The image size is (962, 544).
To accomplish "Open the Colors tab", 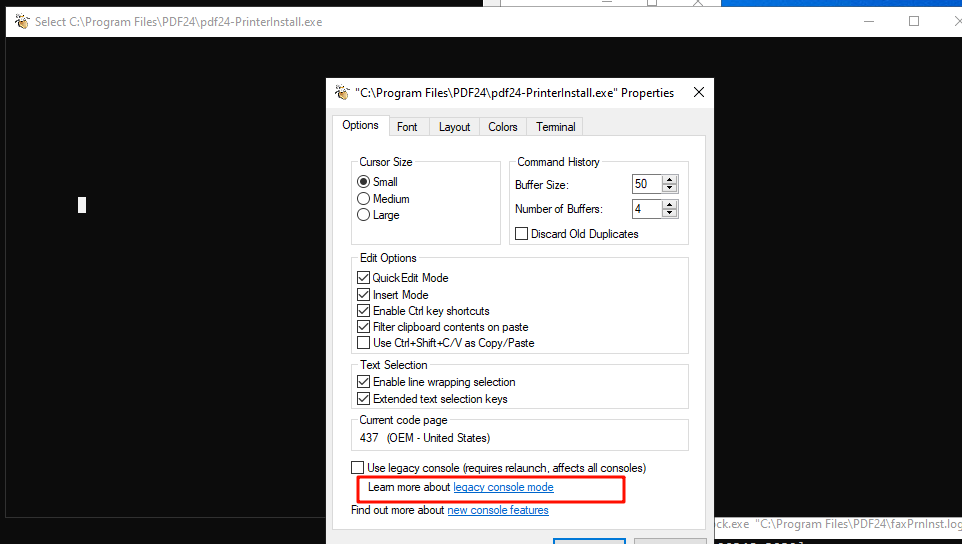I will [502, 127].
